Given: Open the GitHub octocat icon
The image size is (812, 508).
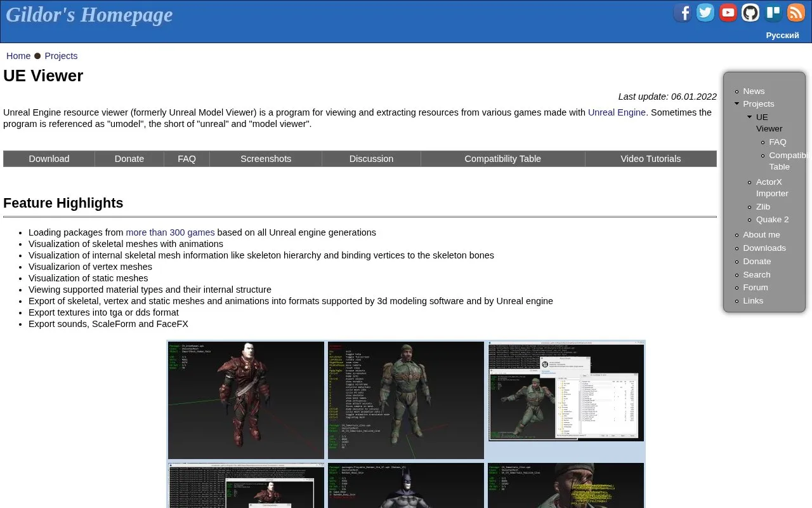Looking at the screenshot, I should coord(750,13).
